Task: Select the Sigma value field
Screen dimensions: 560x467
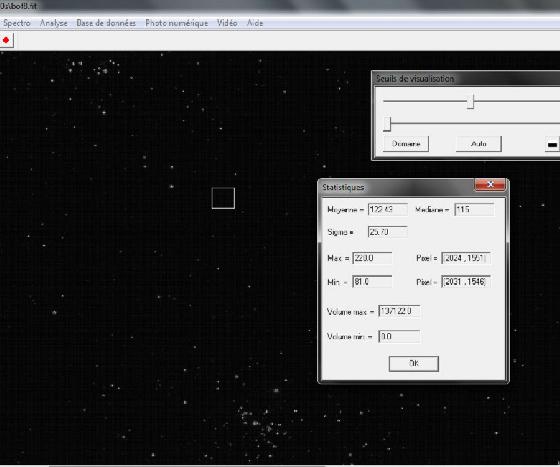Action: (x=388, y=232)
